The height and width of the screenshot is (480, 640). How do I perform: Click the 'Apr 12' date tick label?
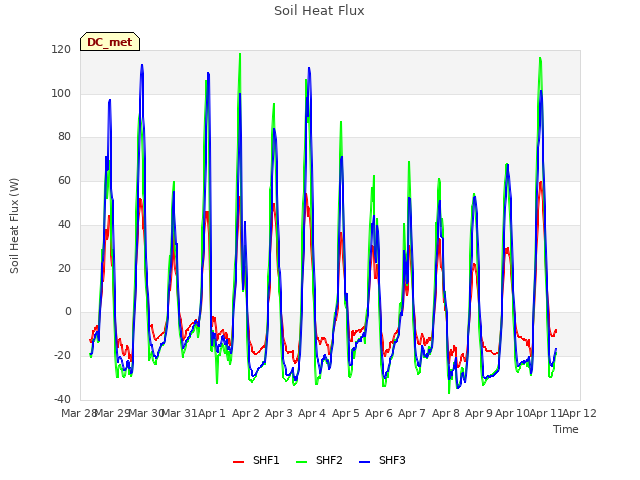click(580, 413)
